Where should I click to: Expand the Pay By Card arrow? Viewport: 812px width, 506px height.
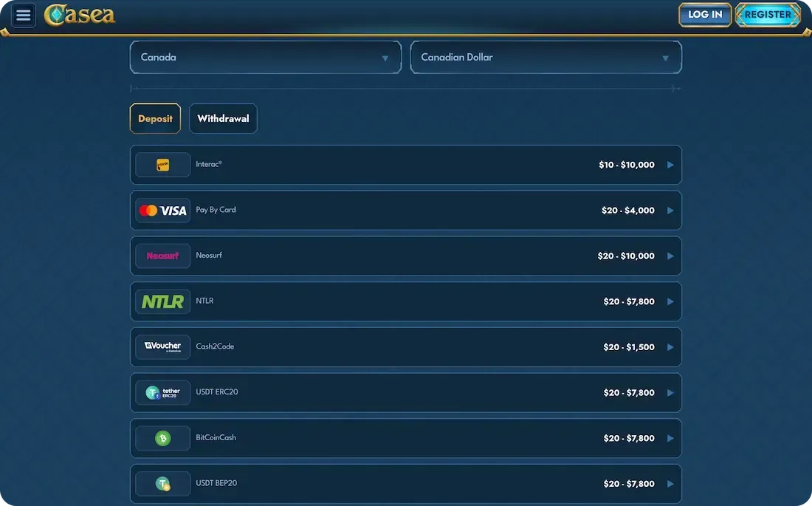pyautogui.click(x=670, y=211)
